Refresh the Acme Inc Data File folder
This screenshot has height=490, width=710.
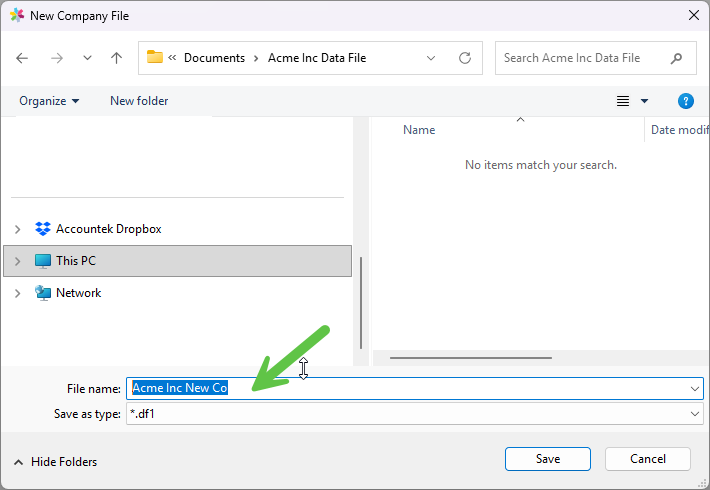coord(465,58)
